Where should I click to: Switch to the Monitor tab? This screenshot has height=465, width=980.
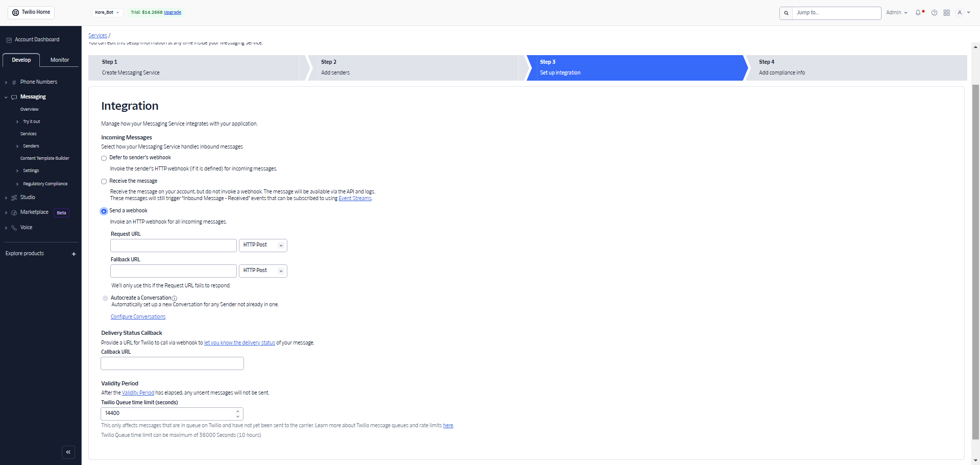coord(60,60)
